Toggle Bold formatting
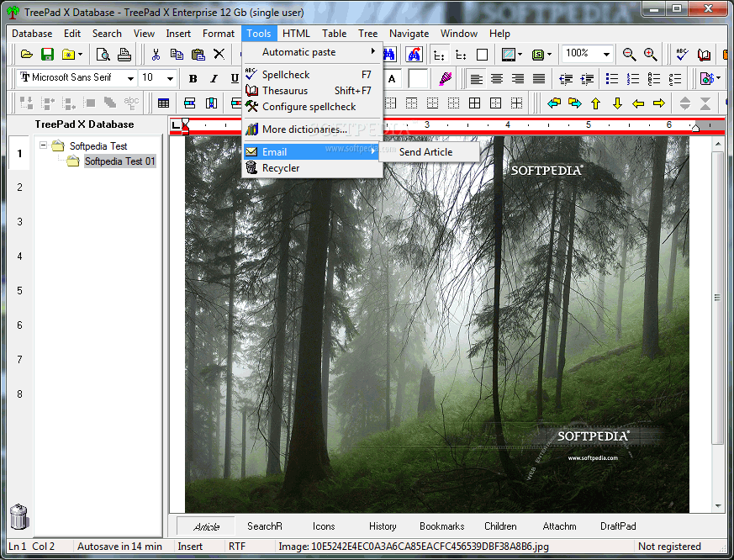This screenshot has height=560, width=734. 193,79
